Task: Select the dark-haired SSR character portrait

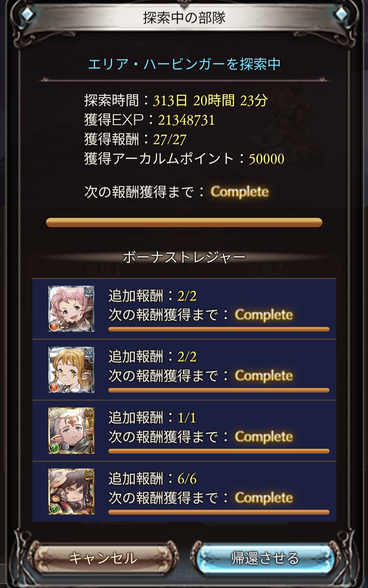Action: (x=71, y=491)
